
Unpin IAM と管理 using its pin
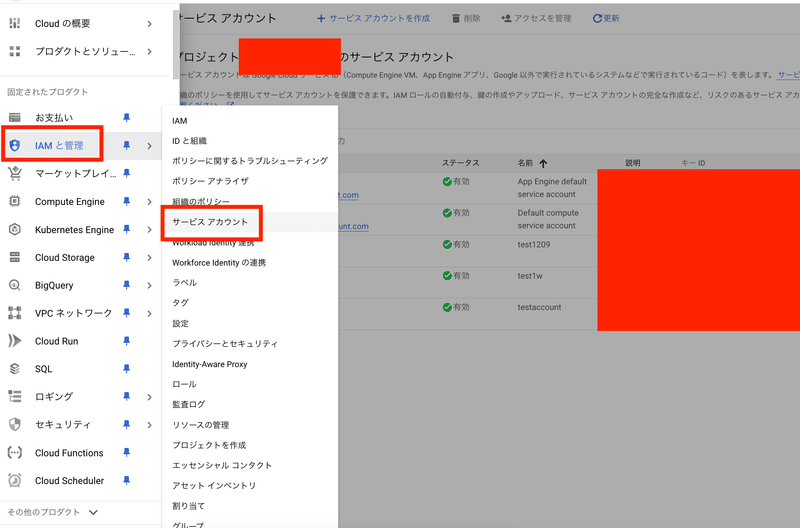(x=127, y=146)
